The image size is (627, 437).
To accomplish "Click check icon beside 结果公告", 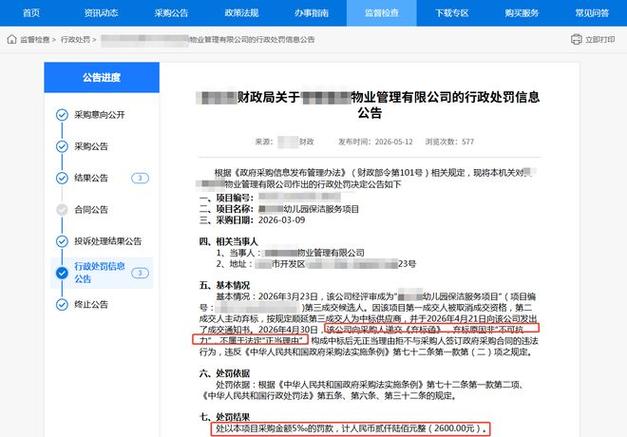I will tap(62, 178).
